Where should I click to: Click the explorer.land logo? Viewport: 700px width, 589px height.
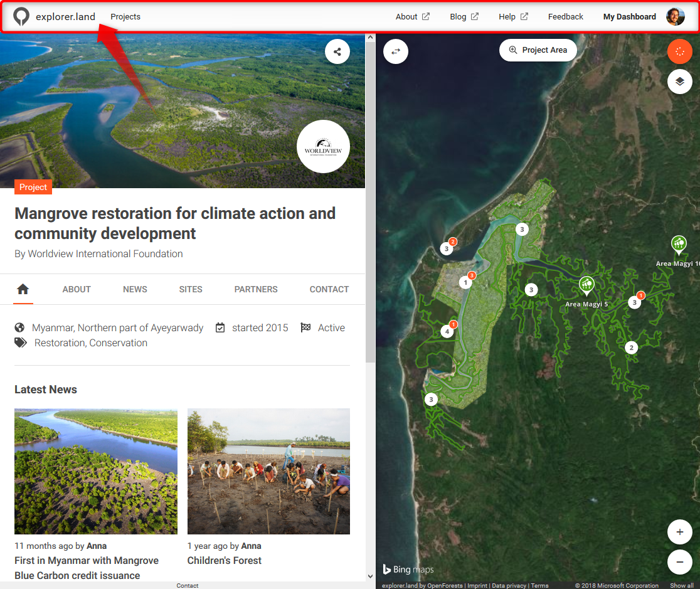pos(54,17)
